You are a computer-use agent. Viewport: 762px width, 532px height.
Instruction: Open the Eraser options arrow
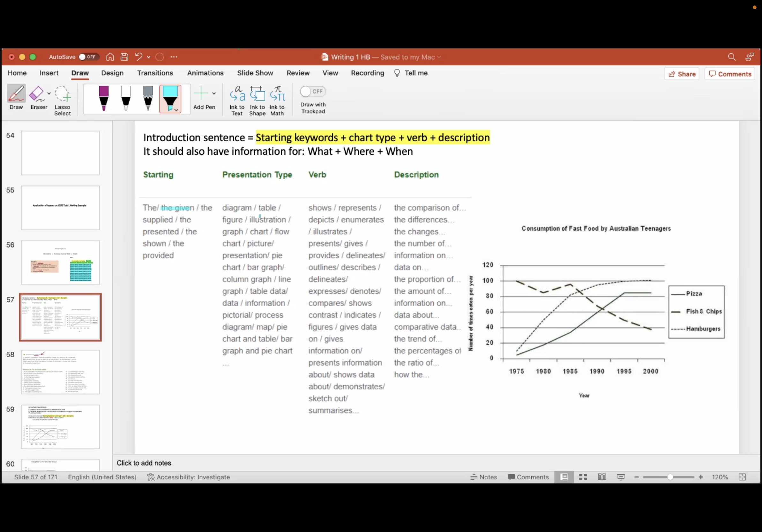point(49,93)
